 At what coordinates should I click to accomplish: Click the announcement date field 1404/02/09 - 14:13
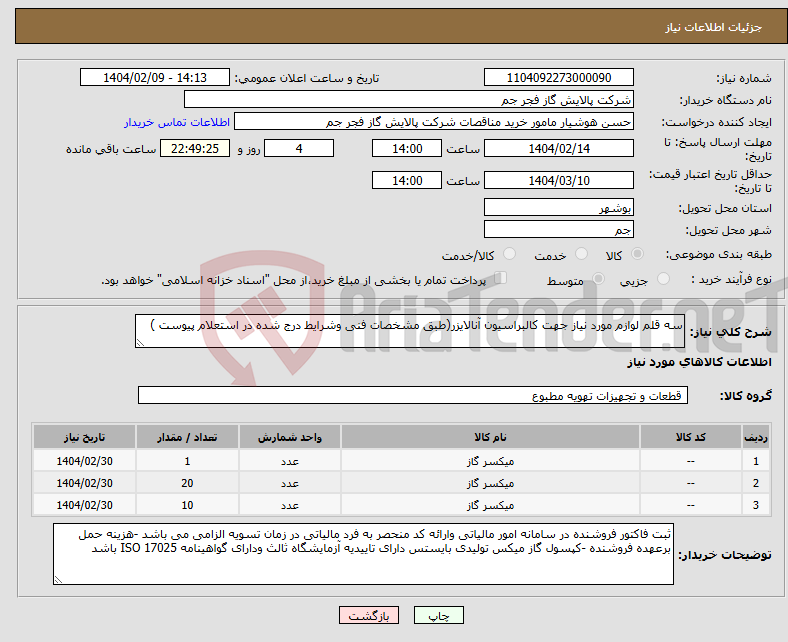[155, 77]
